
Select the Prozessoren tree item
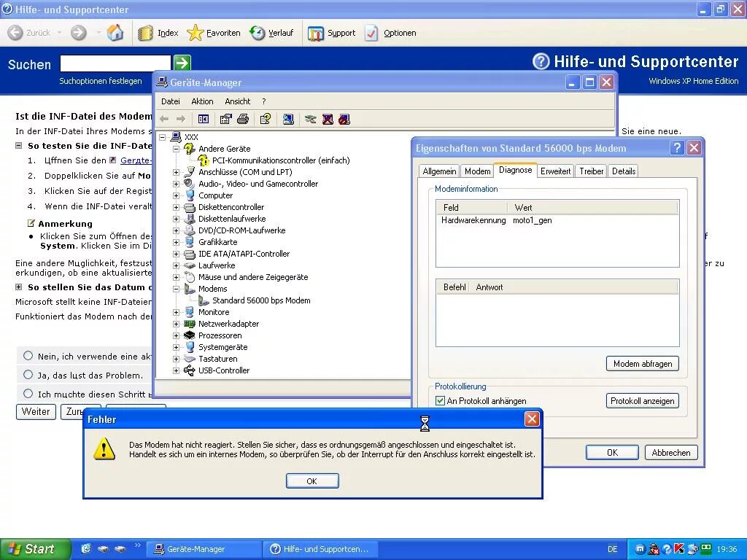[x=220, y=335]
